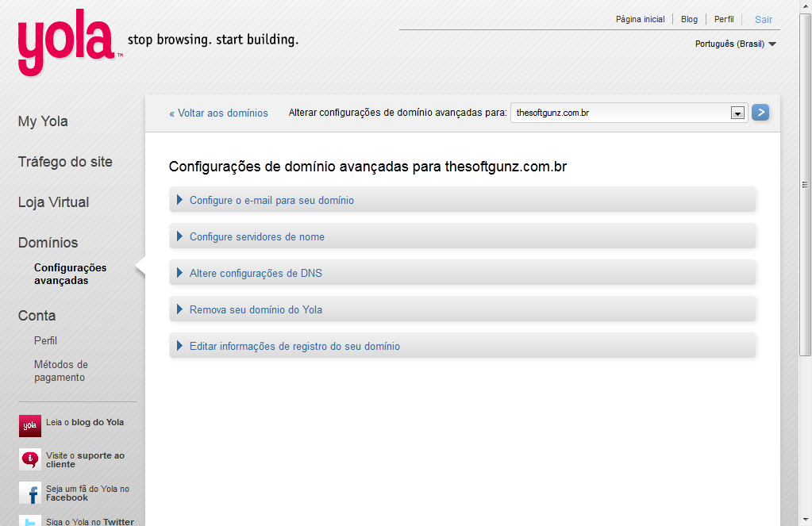This screenshot has height=526, width=812.
Task: Select 'Configurações avançadas' submenu item
Action: click(71, 274)
